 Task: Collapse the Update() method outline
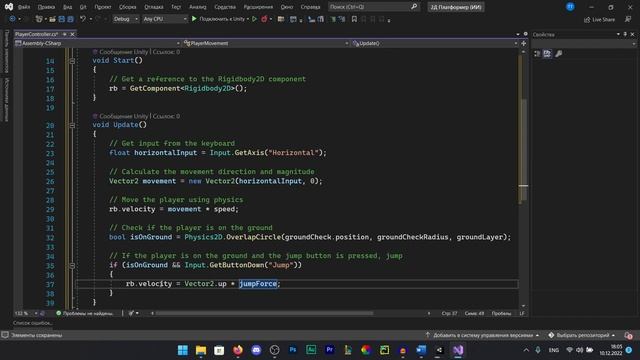tap(72, 125)
